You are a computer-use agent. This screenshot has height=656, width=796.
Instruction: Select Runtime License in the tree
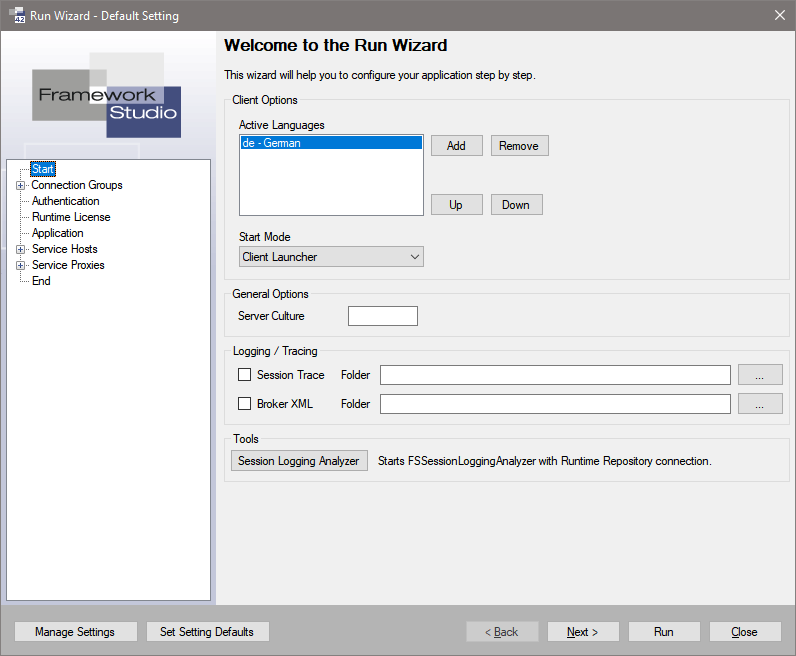(71, 217)
